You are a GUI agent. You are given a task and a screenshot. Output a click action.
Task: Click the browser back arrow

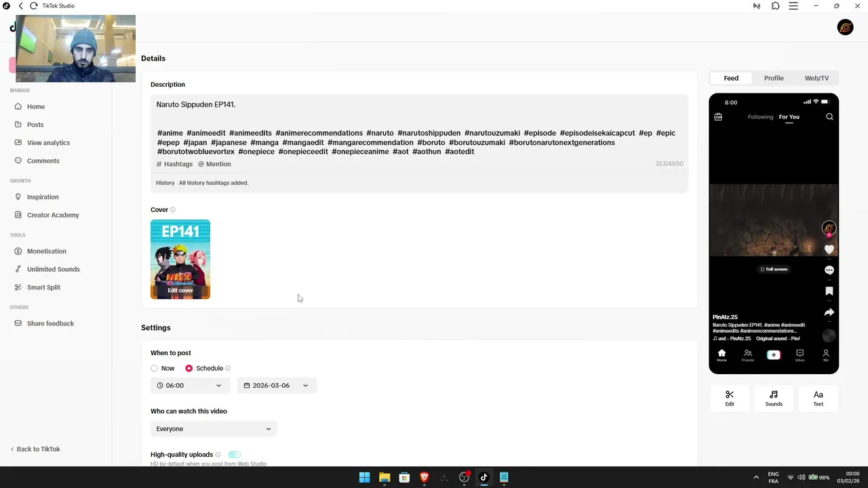(20, 6)
